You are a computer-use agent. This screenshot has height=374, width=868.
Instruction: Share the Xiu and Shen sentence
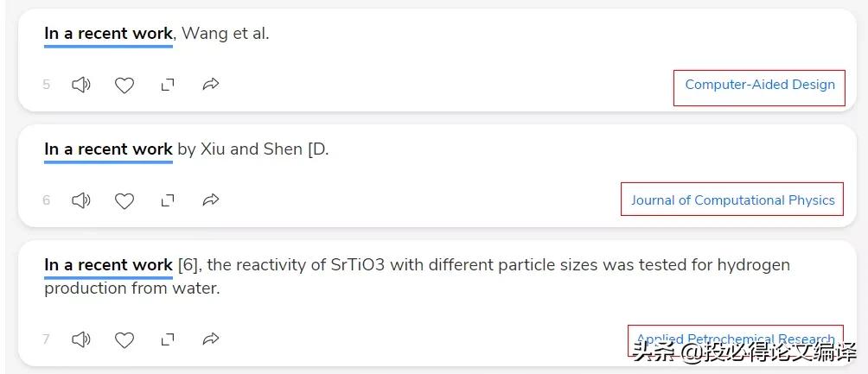click(211, 200)
